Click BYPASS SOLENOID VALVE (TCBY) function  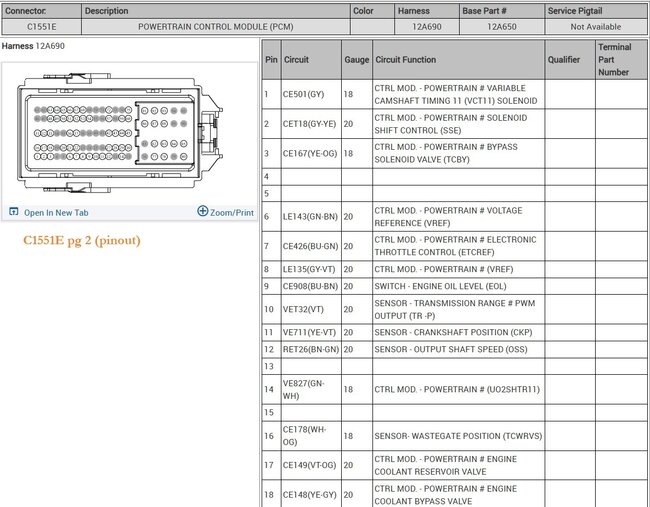tap(446, 153)
